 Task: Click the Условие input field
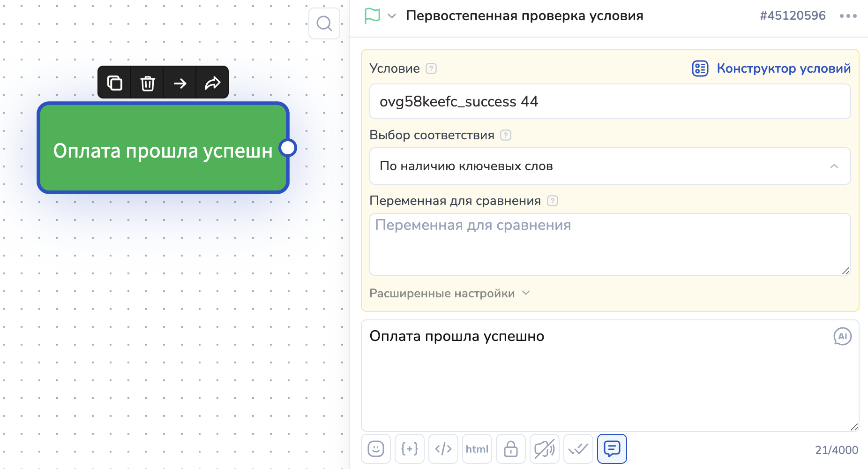[610, 102]
